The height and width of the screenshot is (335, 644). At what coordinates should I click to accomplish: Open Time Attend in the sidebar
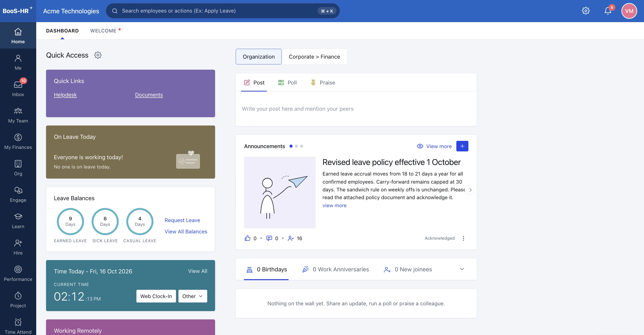point(18,326)
